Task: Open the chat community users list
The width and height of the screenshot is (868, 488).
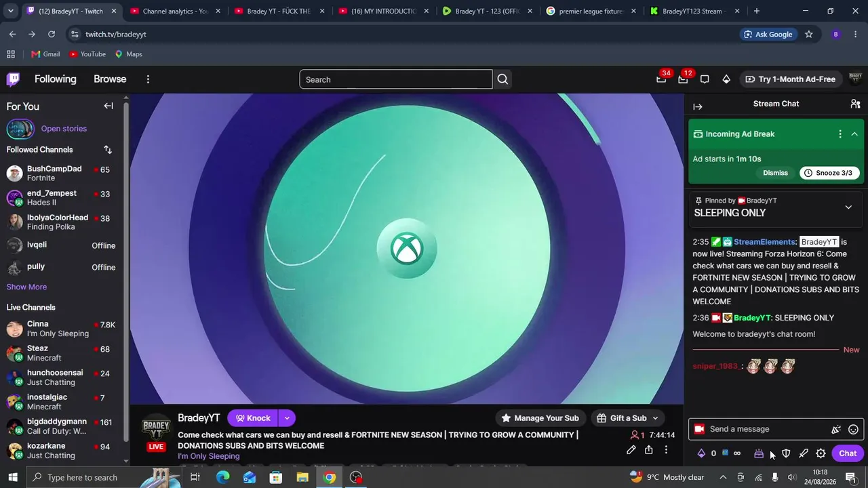Action: 855,104
